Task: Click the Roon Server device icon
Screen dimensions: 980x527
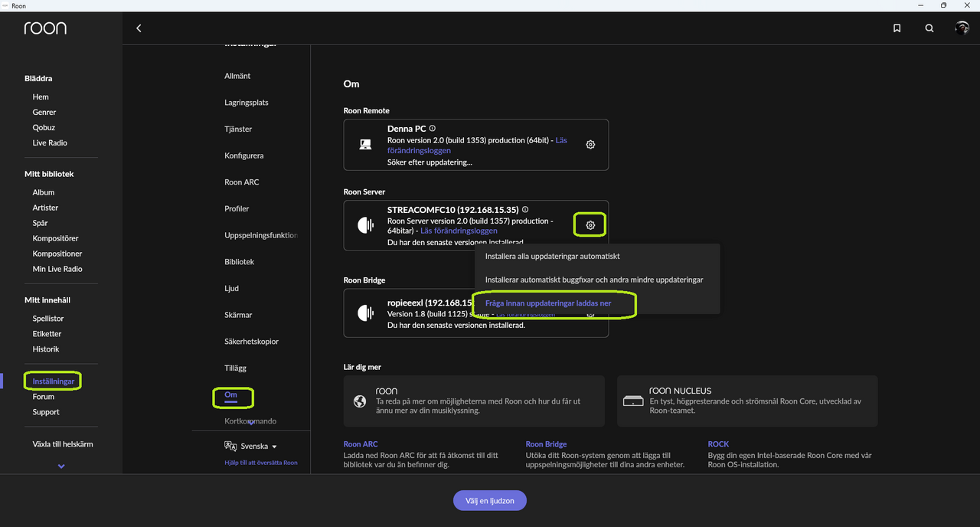Action: coord(366,225)
